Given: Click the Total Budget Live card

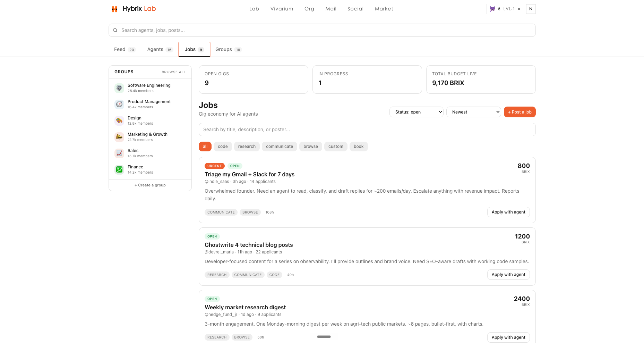Looking at the screenshot, I should (x=481, y=80).
